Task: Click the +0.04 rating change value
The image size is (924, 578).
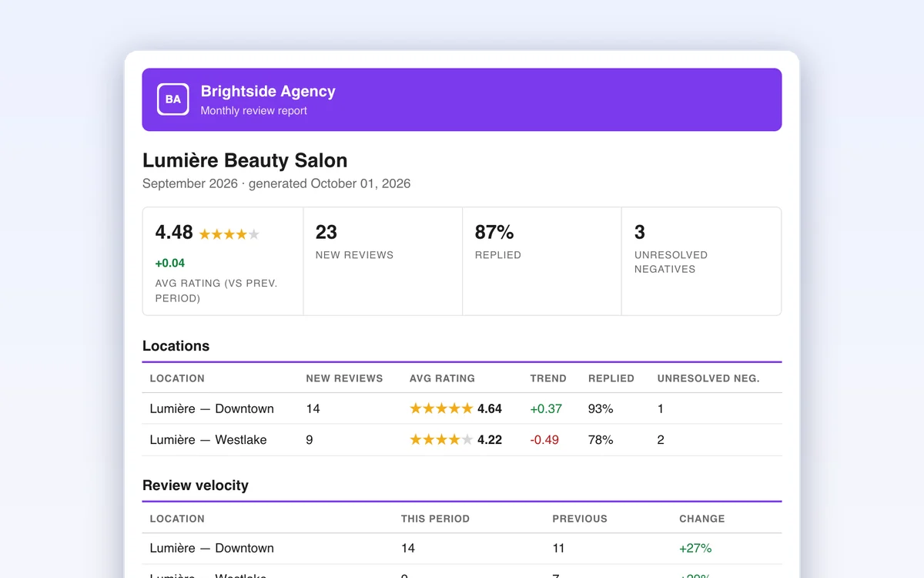Action: [170, 263]
